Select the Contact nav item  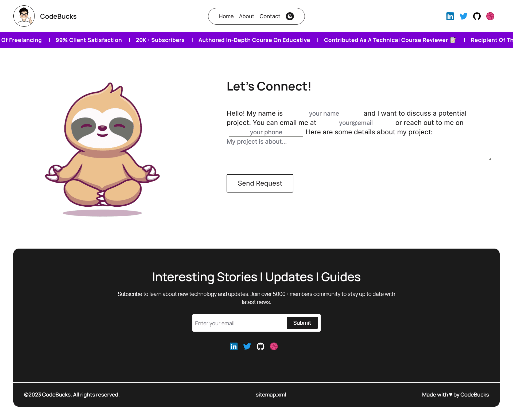coord(270,16)
